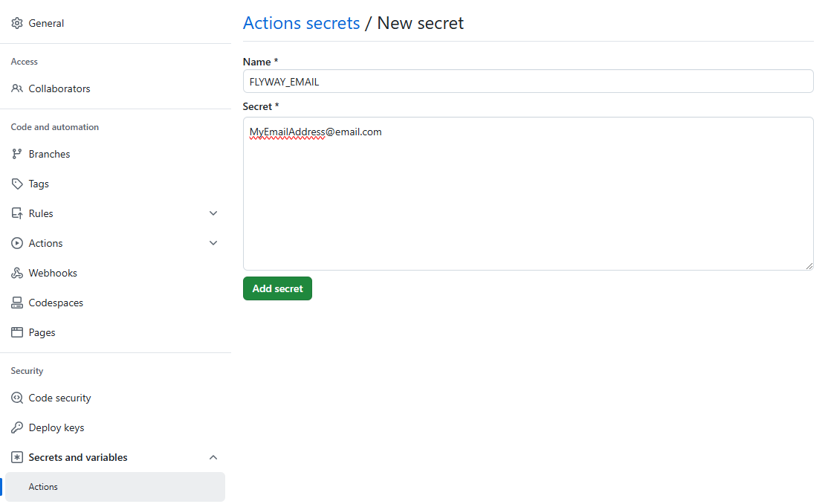Collapse the Secrets and variables section
This screenshot has width=828, height=504.
(213, 457)
